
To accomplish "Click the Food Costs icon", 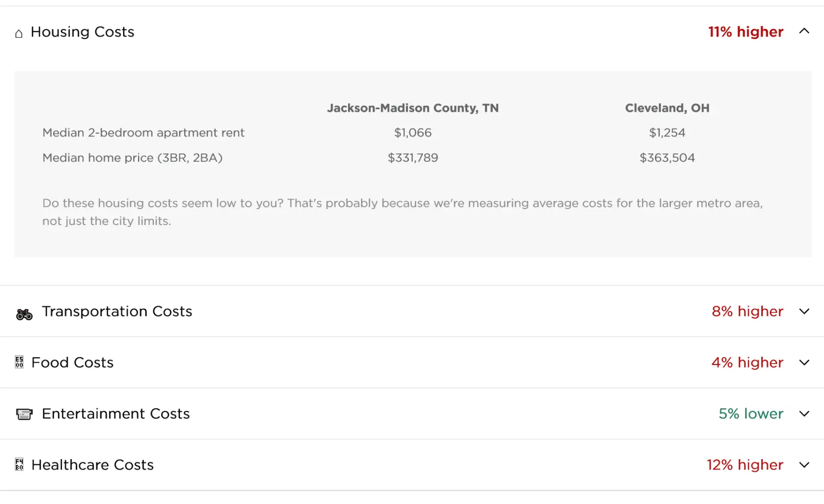I will 20,362.
